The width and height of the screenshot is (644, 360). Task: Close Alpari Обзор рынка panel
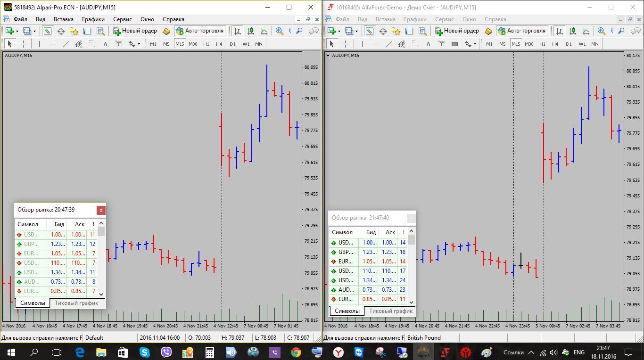[101, 210]
